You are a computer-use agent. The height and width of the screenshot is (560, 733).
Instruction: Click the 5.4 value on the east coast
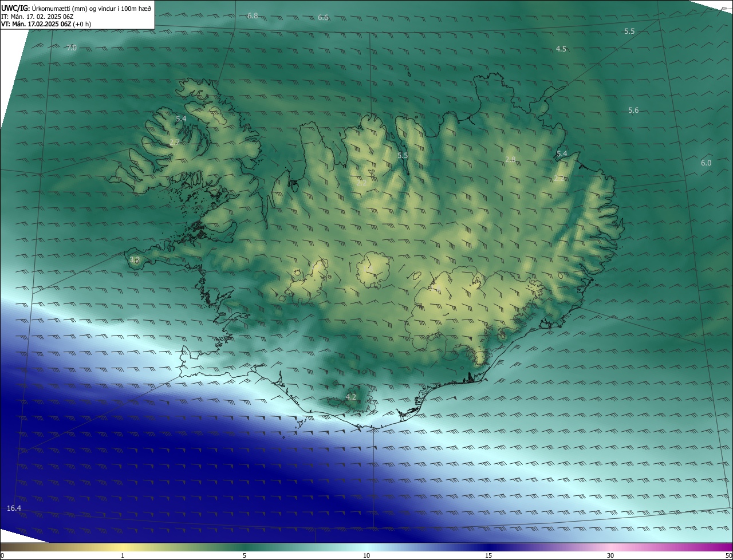pos(562,154)
